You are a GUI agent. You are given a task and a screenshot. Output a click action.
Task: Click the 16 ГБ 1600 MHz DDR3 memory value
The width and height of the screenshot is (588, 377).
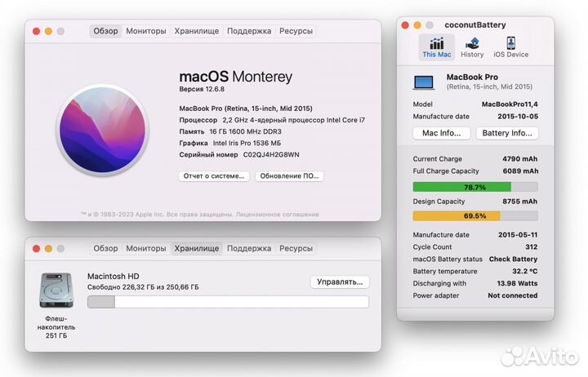(x=245, y=132)
